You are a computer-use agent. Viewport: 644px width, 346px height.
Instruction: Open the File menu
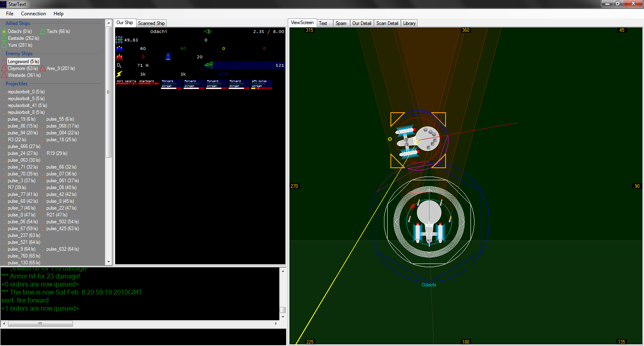[10, 14]
